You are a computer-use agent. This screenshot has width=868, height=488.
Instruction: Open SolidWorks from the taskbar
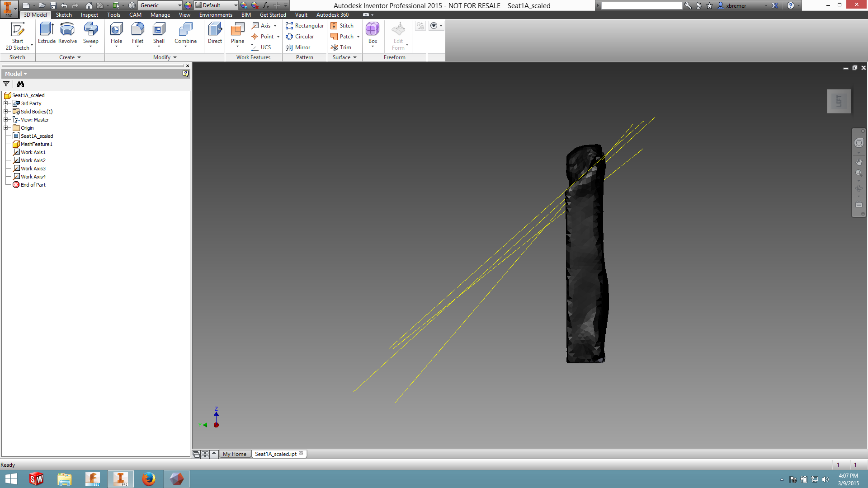[36, 479]
